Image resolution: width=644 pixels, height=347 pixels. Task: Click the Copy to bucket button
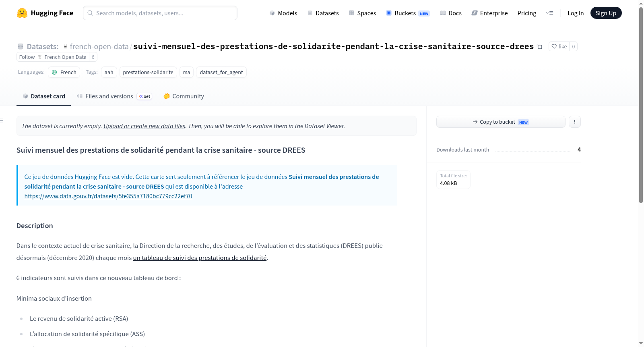pyautogui.click(x=501, y=122)
